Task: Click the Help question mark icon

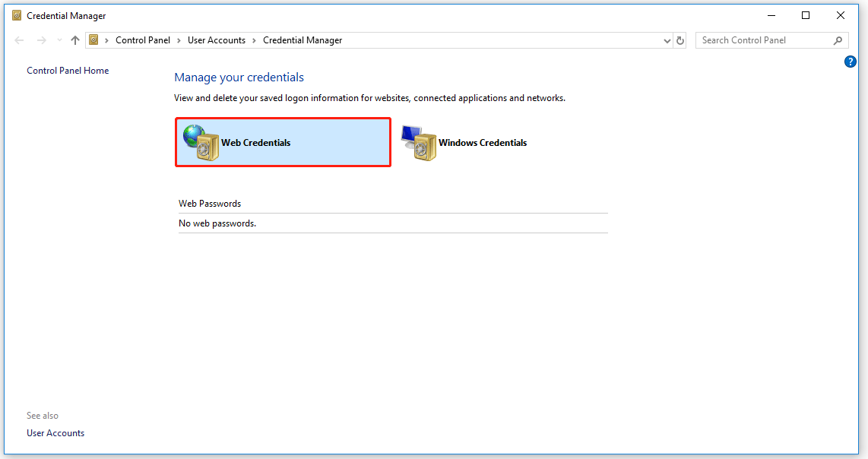Action: coord(850,62)
